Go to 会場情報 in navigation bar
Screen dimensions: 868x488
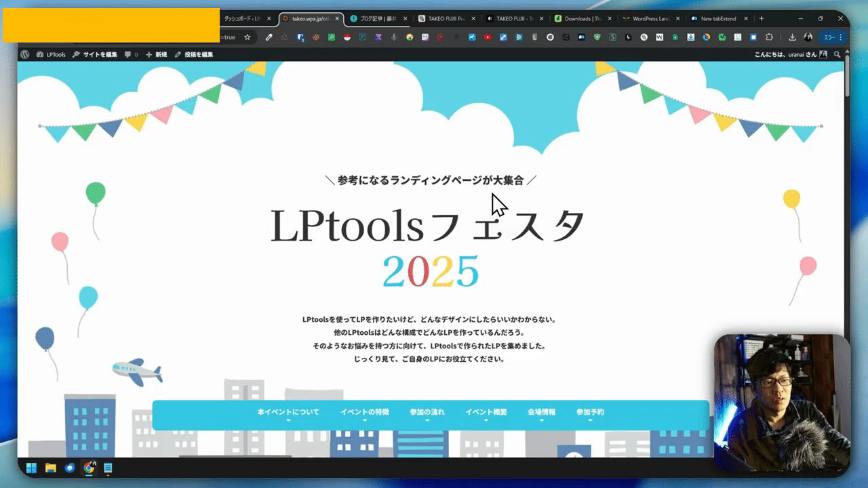tap(541, 412)
